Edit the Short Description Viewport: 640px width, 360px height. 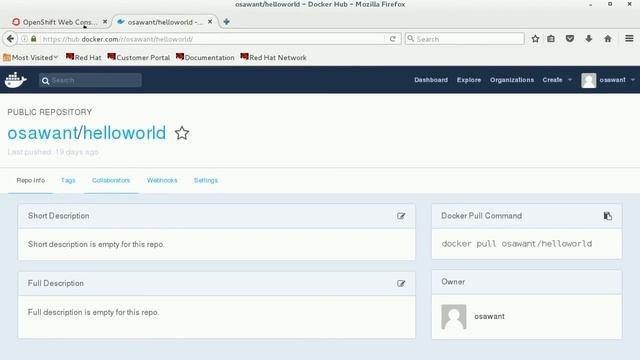click(401, 216)
